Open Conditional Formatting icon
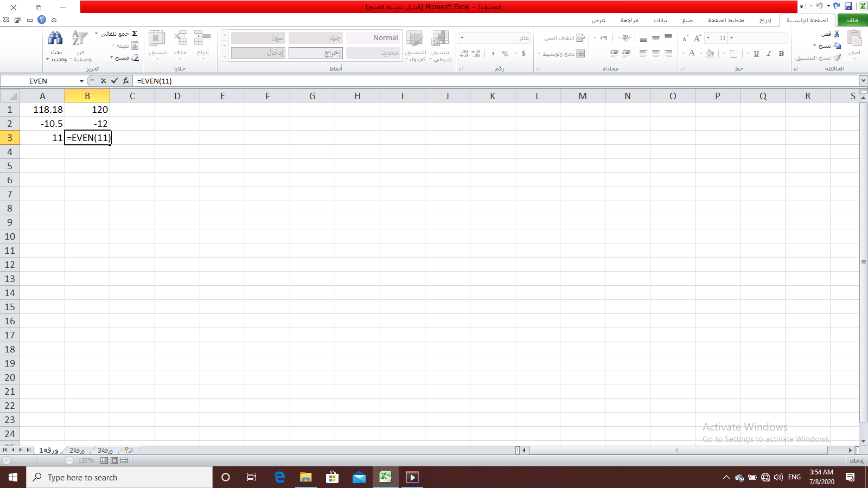868x488 pixels. click(440, 38)
